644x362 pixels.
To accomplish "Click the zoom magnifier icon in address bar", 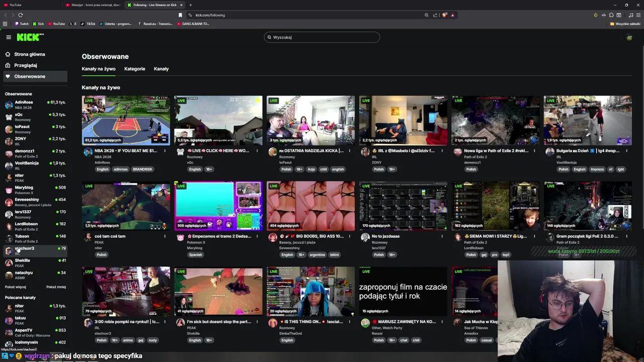I will (x=427, y=15).
